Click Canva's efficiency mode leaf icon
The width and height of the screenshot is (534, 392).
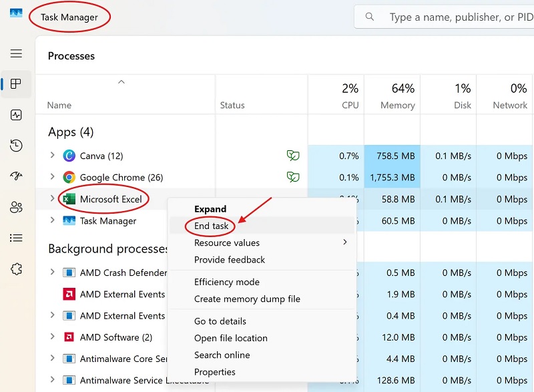pyautogui.click(x=293, y=156)
